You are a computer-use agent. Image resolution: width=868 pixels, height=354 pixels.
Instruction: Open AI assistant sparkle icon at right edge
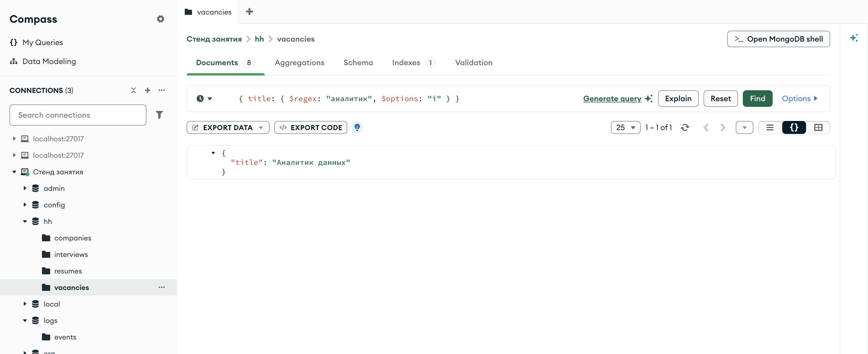click(x=854, y=38)
